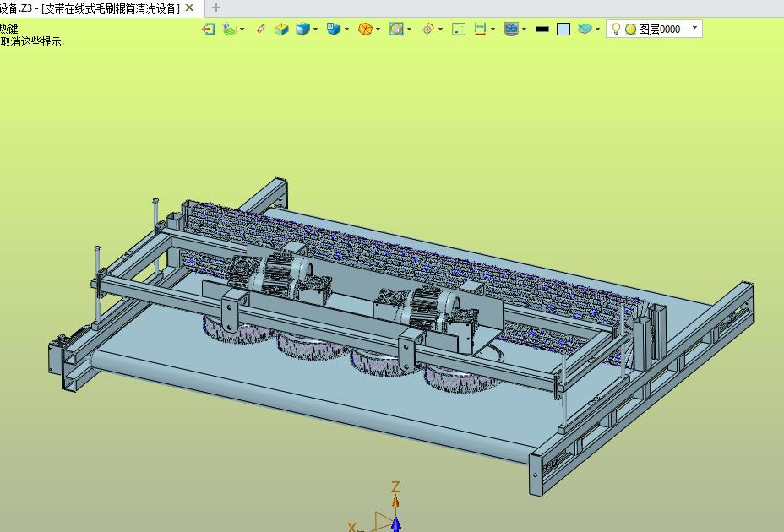Click the green square extents icon

(x=459, y=30)
